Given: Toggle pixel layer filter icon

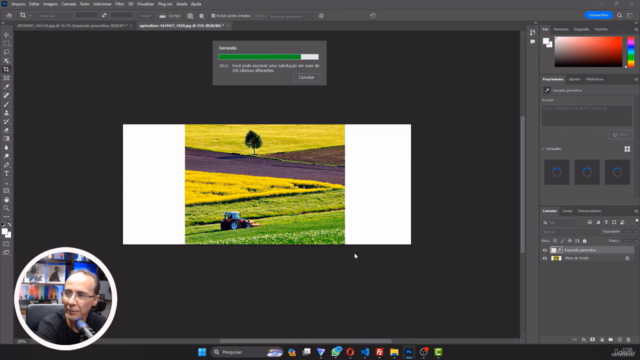Looking at the screenshot, I should pyautogui.click(x=590, y=222).
